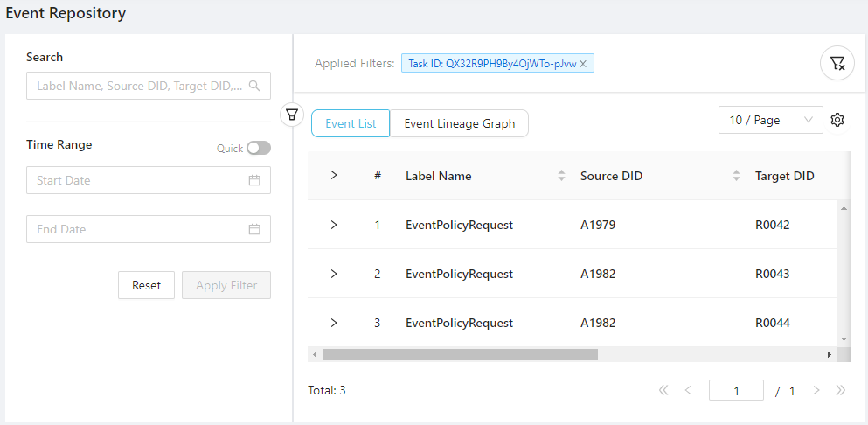Sort by Label Name column
This screenshot has height=425, width=868.
click(x=561, y=176)
